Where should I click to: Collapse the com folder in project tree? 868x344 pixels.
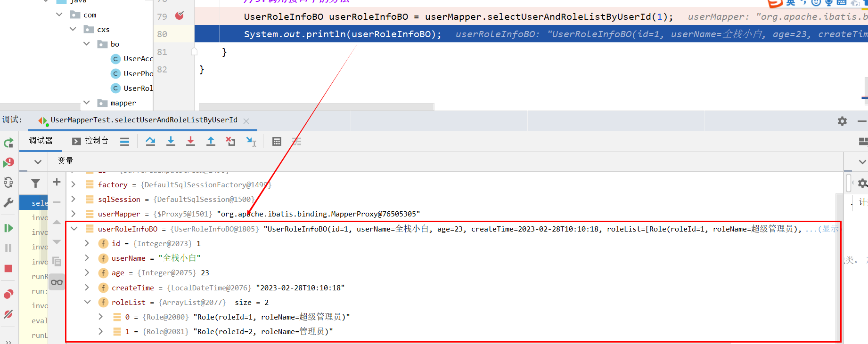(x=59, y=15)
